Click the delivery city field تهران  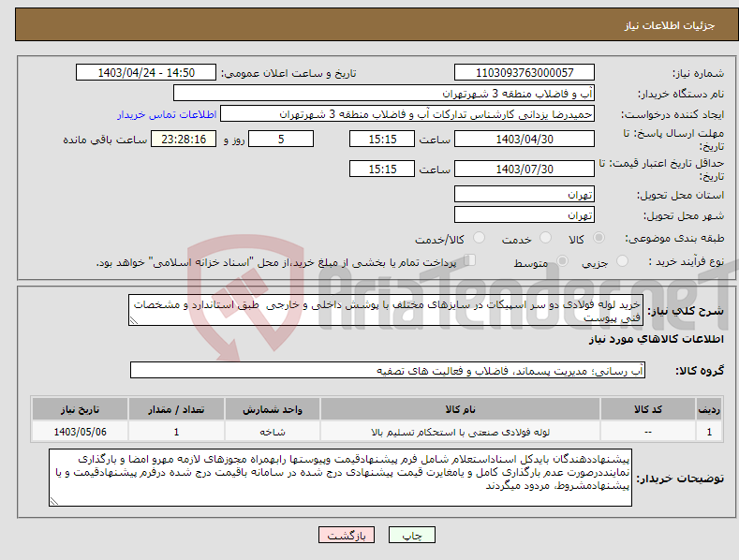525,215
